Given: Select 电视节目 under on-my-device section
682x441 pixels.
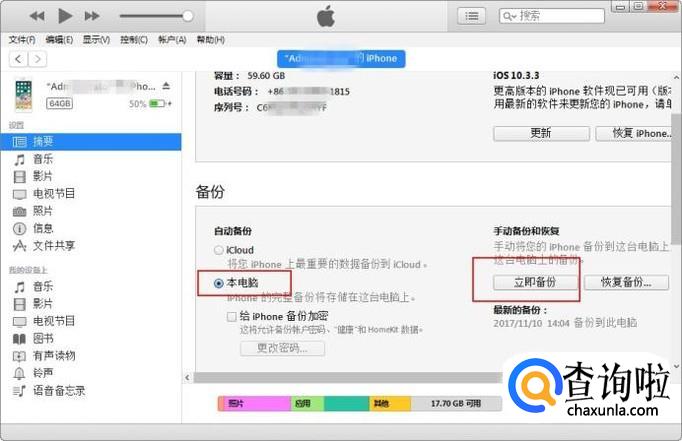Looking at the screenshot, I should point(54,321).
